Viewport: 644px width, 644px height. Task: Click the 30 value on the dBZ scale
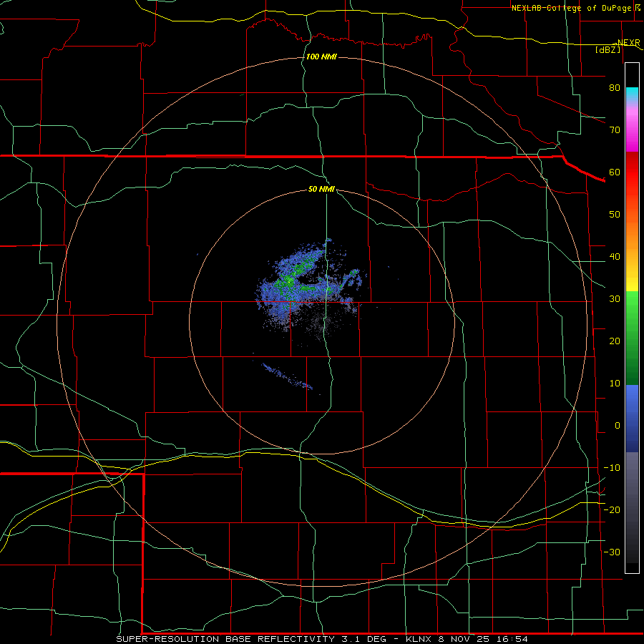tap(615, 299)
